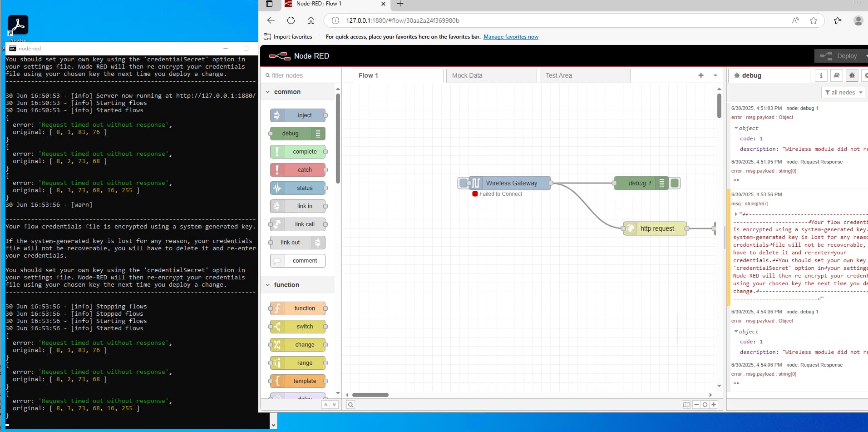This screenshot has height=432, width=868.
Task: Expand all palette categories double-down arrow
Action: (x=334, y=405)
